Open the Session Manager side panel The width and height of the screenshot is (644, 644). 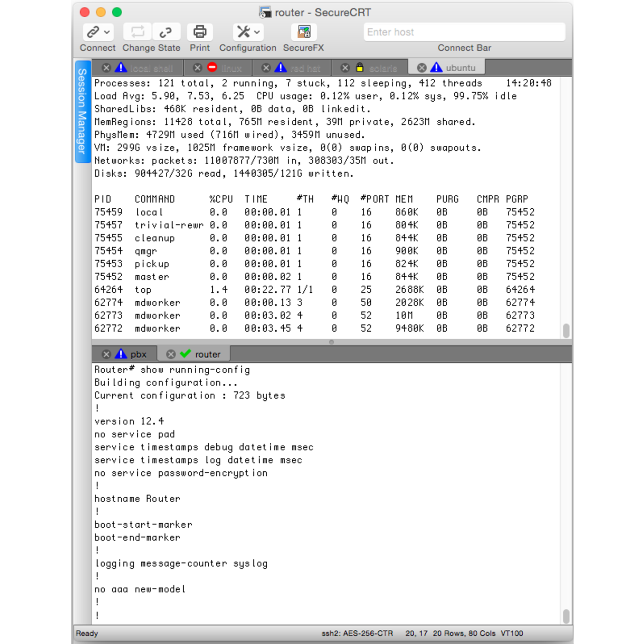83,111
